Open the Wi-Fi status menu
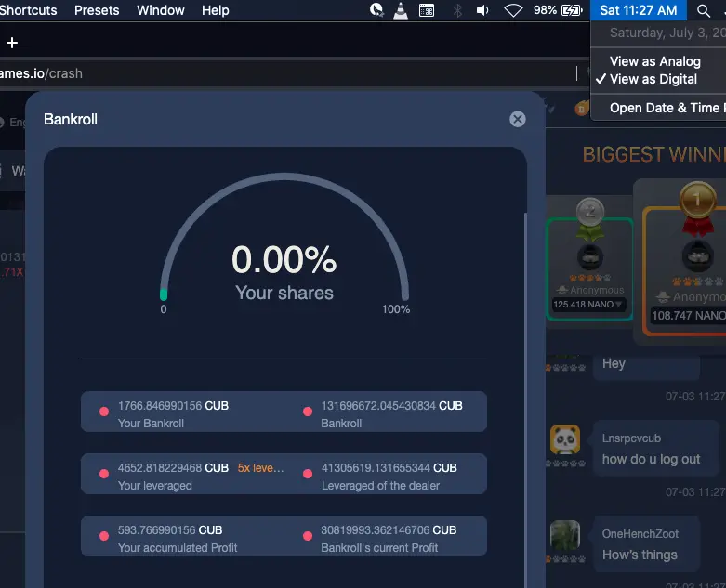 [513, 10]
